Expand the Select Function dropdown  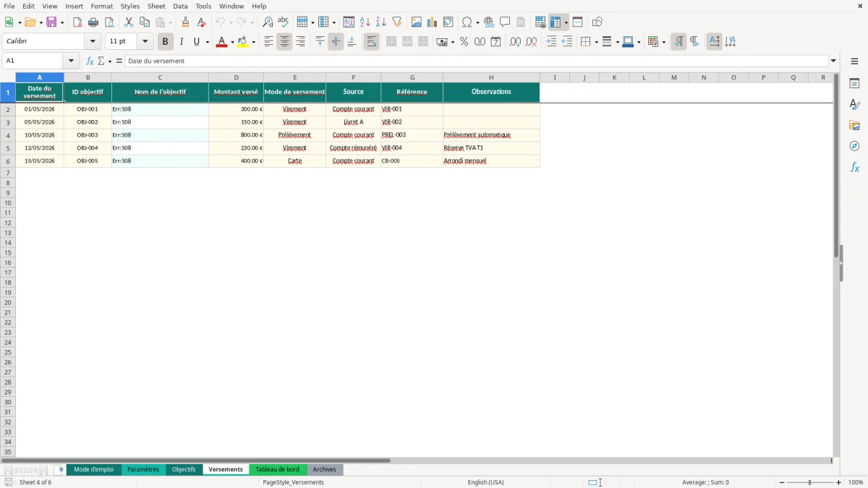(110, 61)
